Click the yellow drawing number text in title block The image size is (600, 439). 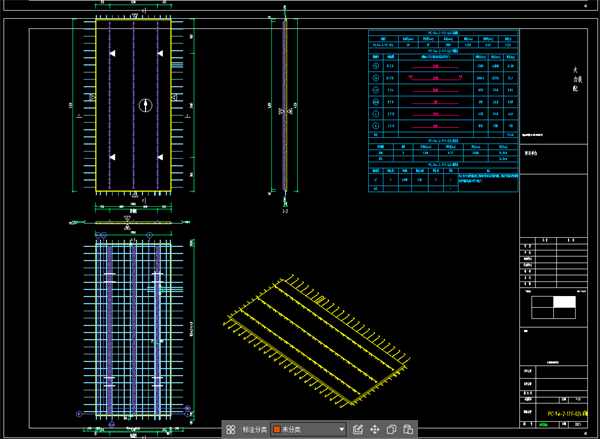click(x=567, y=413)
